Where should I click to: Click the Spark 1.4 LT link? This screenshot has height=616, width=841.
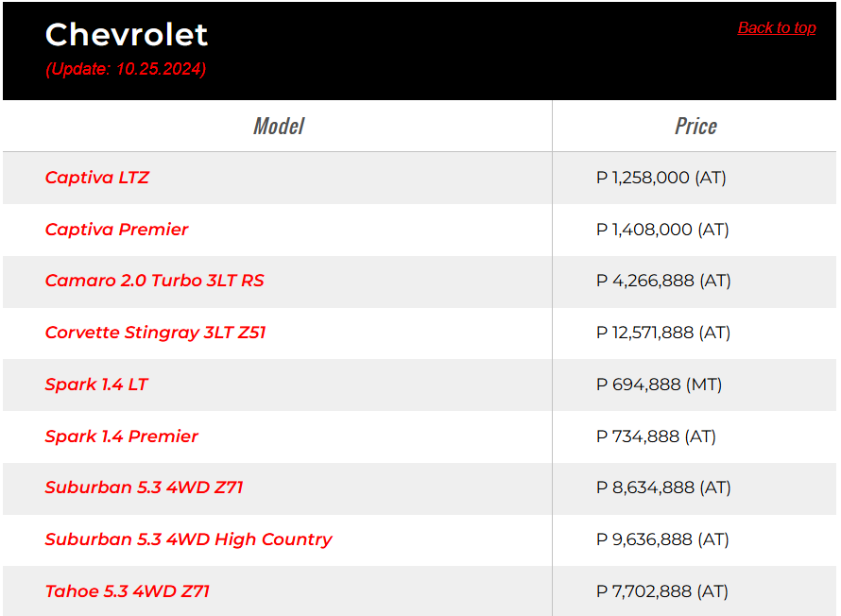(96, 385)
